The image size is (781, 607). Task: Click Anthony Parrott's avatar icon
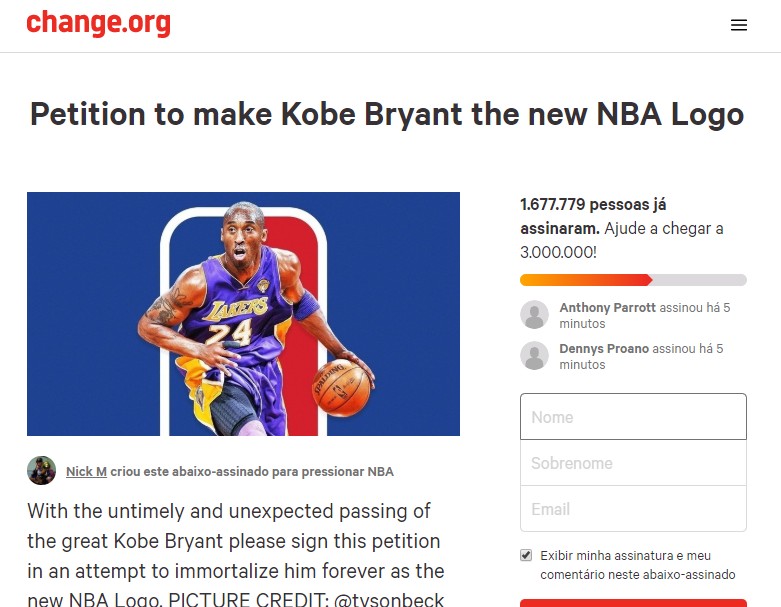coord(534,315)
